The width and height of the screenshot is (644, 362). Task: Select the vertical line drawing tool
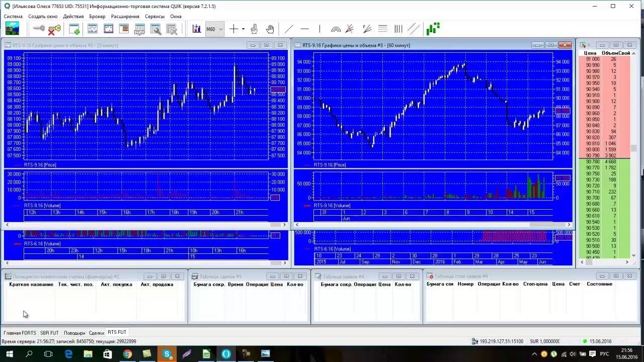coord(319,29)
